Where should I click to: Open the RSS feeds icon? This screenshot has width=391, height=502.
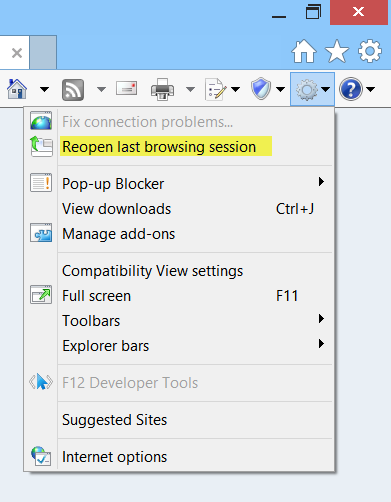pos(73,89)
